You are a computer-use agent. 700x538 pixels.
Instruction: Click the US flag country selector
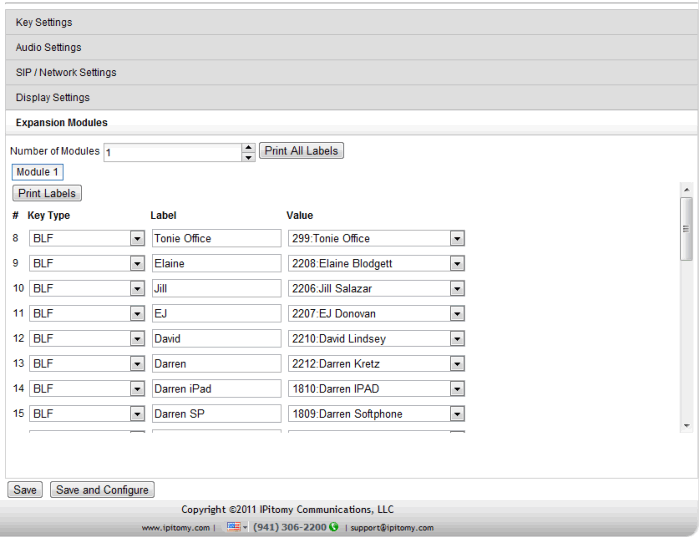237,527
